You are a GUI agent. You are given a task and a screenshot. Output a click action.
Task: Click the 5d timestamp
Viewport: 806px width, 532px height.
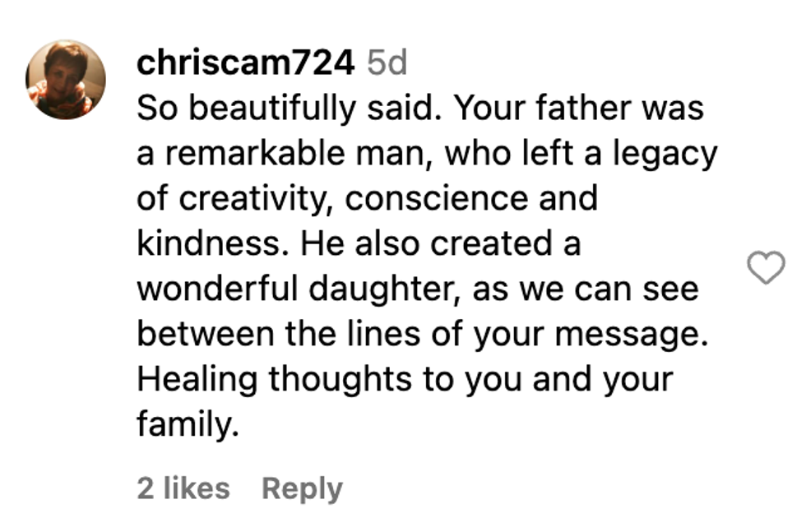point(387,63)
